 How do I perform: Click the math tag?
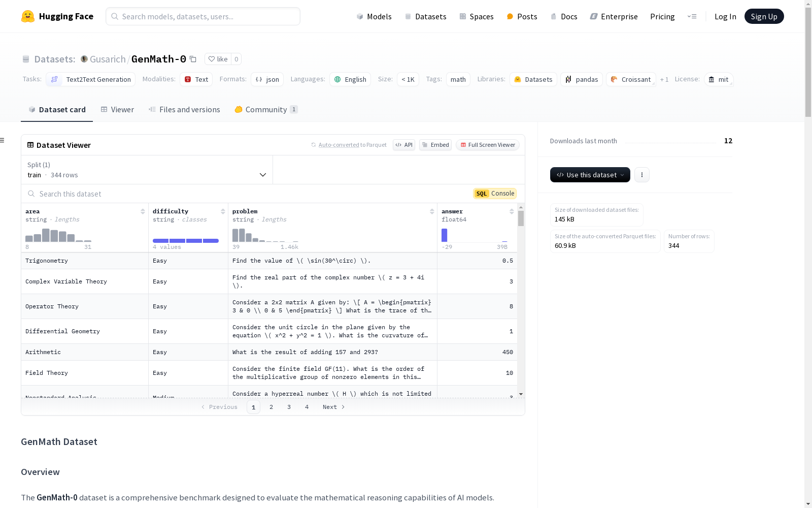(458, 79)
